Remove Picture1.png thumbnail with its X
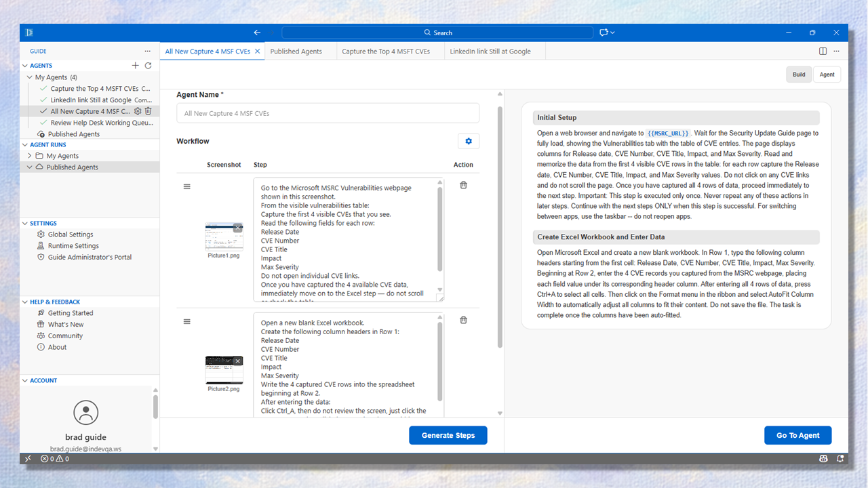The image size is (868, 488). [x=237, y=227]
